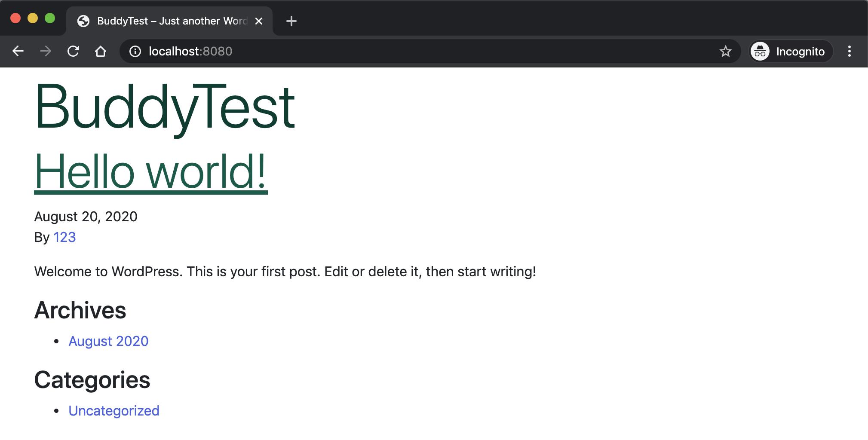
Task: Open a new browser tab
Action: [x=292, y=21]
